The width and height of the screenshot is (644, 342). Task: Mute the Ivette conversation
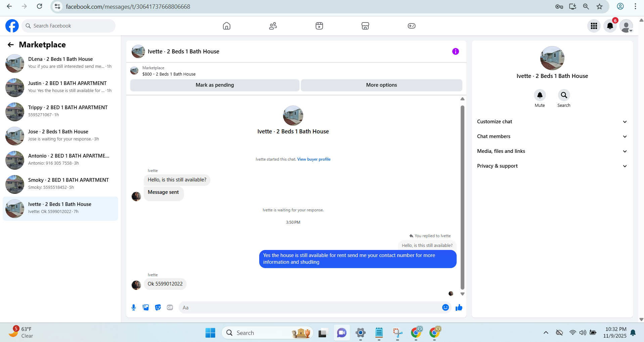tap(540, 95)
